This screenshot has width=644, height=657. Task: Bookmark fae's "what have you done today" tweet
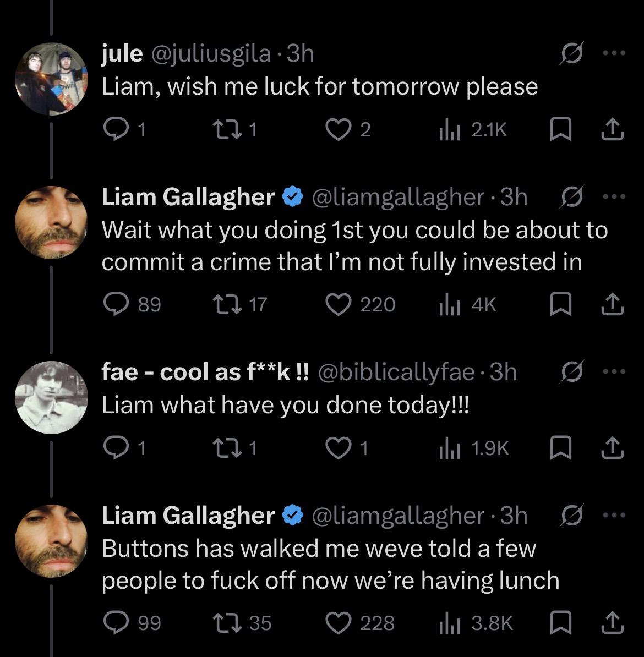559,449
